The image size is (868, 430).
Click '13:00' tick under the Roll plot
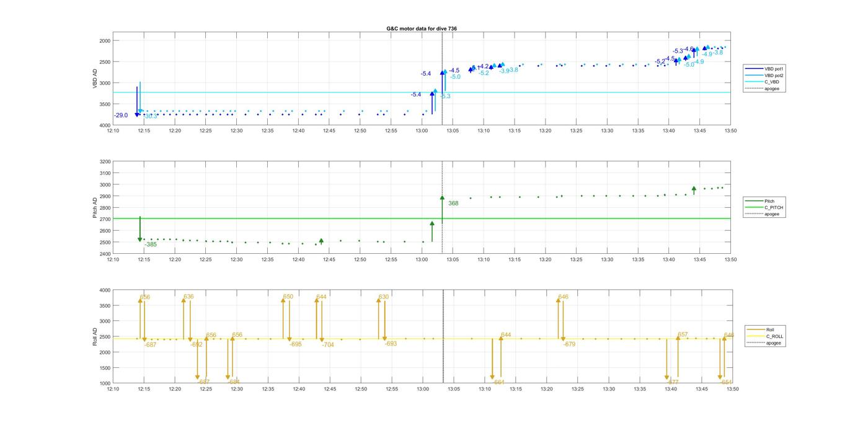[x=423, y=389]
